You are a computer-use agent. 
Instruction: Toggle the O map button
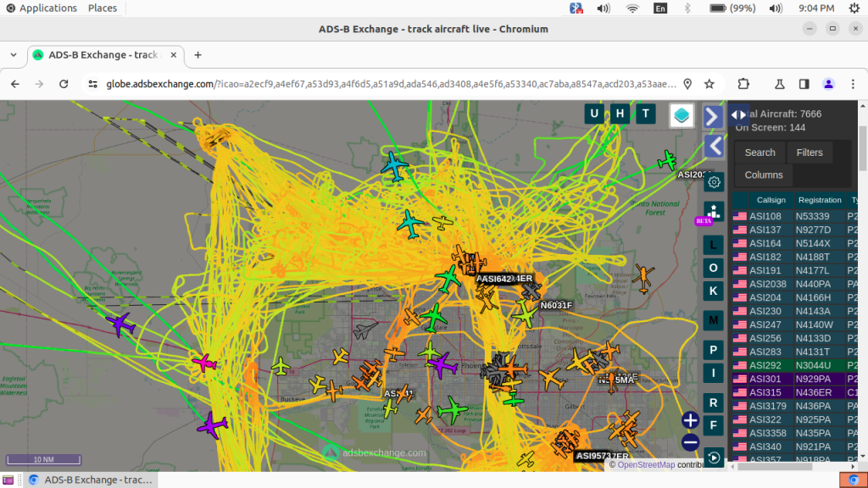[x=714, y=268]
